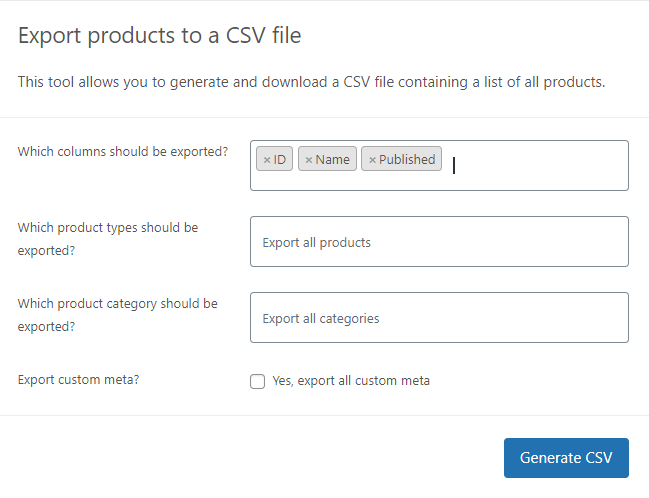This screenshot has height=498, width=649.
Task: Select the Published tag label text
Action: [x=407, y=159]
